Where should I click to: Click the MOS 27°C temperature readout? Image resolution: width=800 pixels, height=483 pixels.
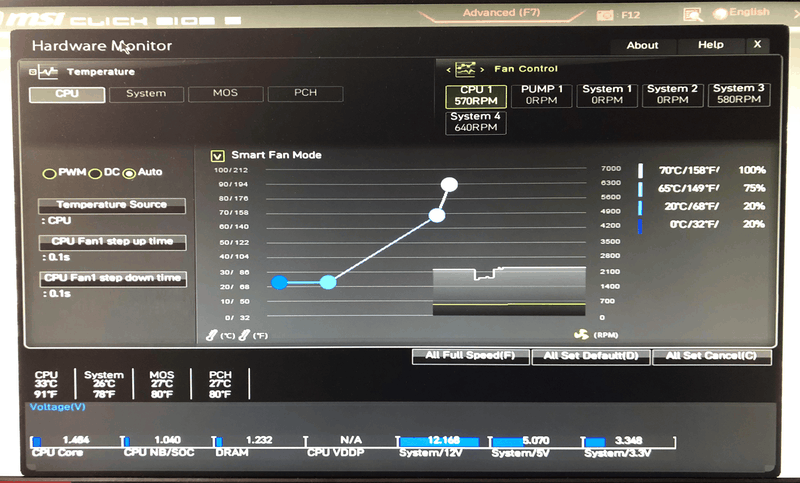[162, 385]
